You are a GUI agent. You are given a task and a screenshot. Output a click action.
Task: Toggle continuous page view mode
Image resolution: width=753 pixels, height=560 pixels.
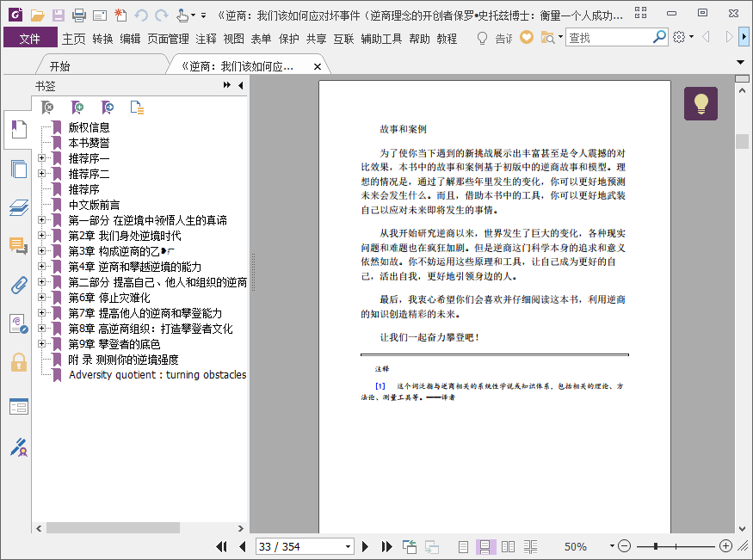(485, 546)
